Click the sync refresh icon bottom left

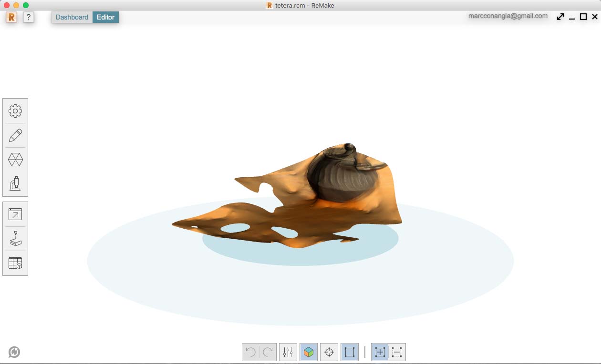[14, 352]
